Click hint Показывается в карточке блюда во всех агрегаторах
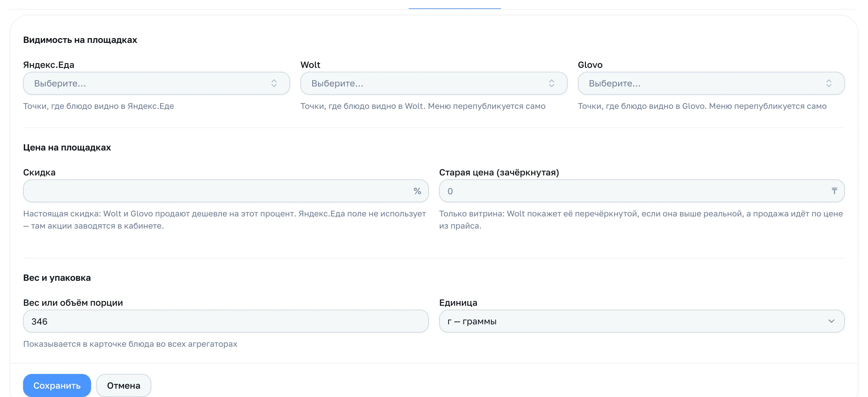This screenshot has height=397, width=868. coord(130,344)
